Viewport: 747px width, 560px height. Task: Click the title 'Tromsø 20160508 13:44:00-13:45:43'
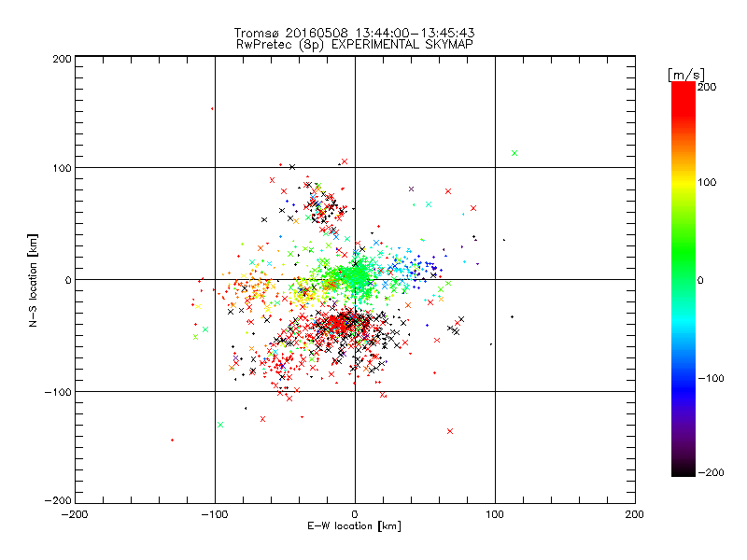tap(354, 33)
